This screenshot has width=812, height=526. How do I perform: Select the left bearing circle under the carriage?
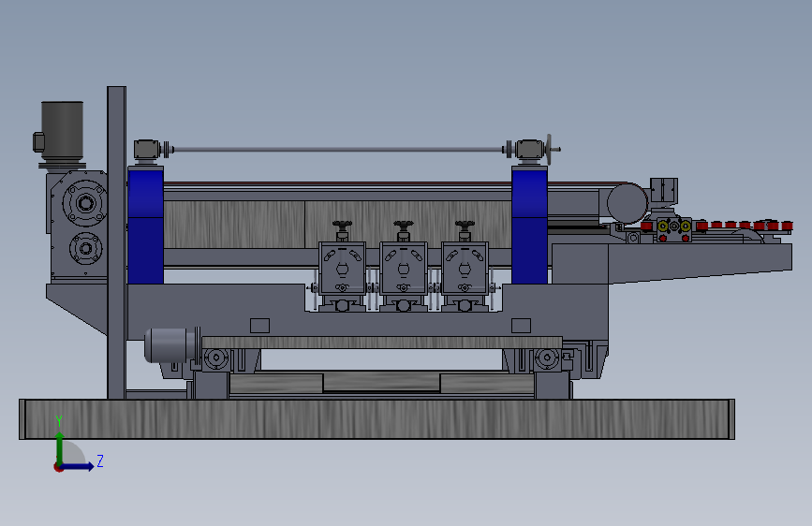coord(216,358)
